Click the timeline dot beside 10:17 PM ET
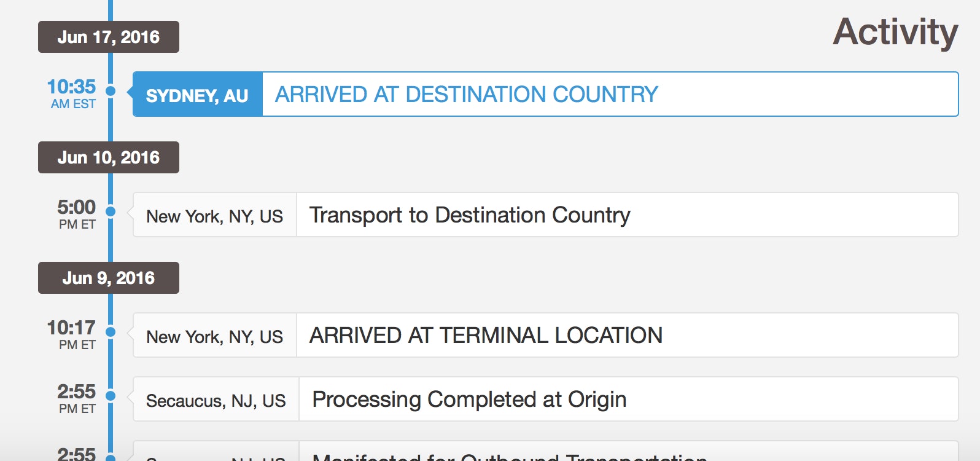This screenshot has width=980, height=461. [111, 332]
